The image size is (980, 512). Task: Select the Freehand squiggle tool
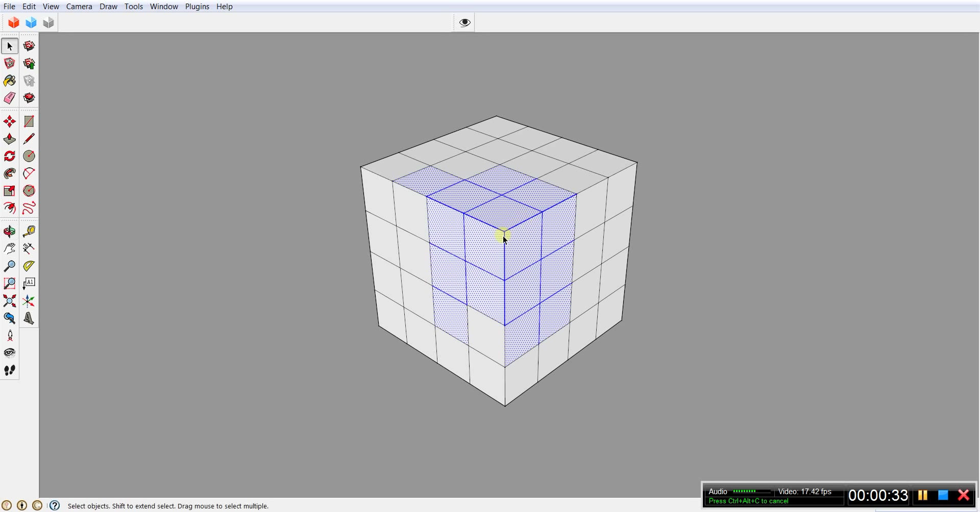coord(29,208)
